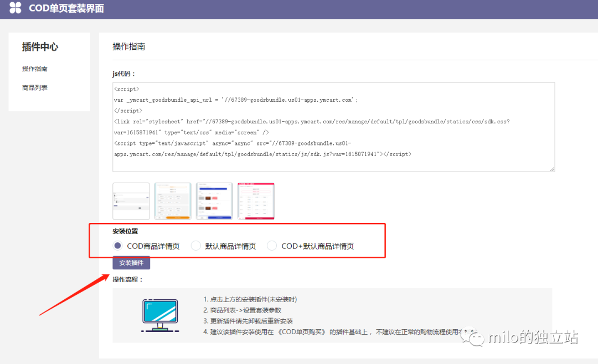
Task: Select COD商品详情页 radio option
Action: pyautogui.click(x=117, y=246)
